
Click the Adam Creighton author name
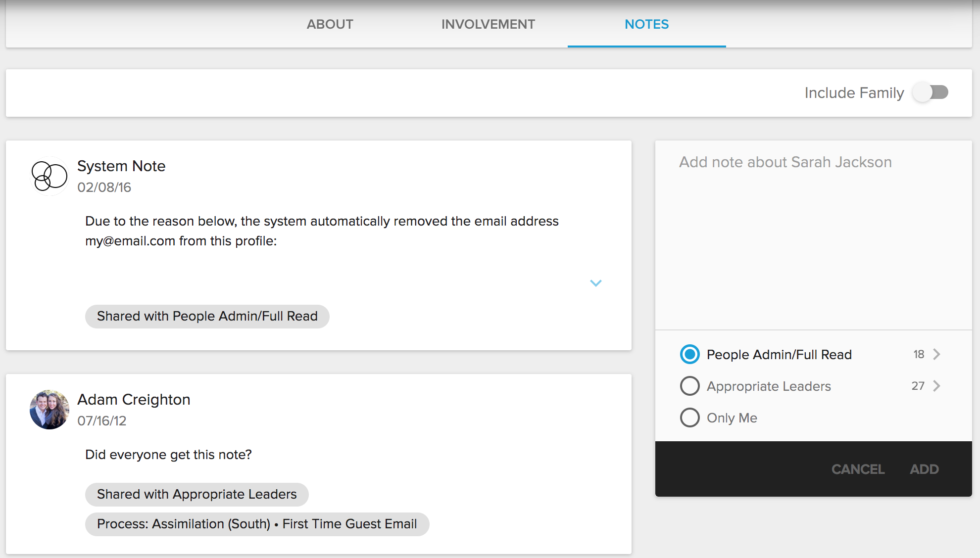(x=134, y=399)
